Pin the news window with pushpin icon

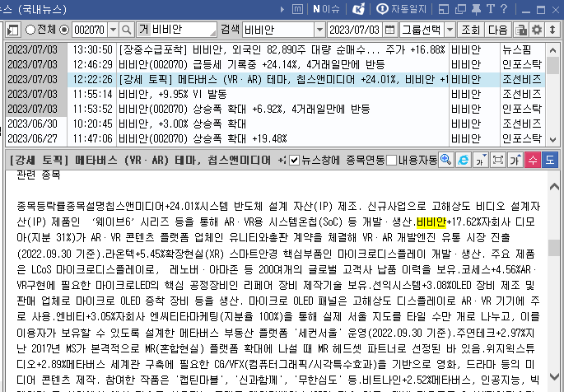(x=476, y=9)
